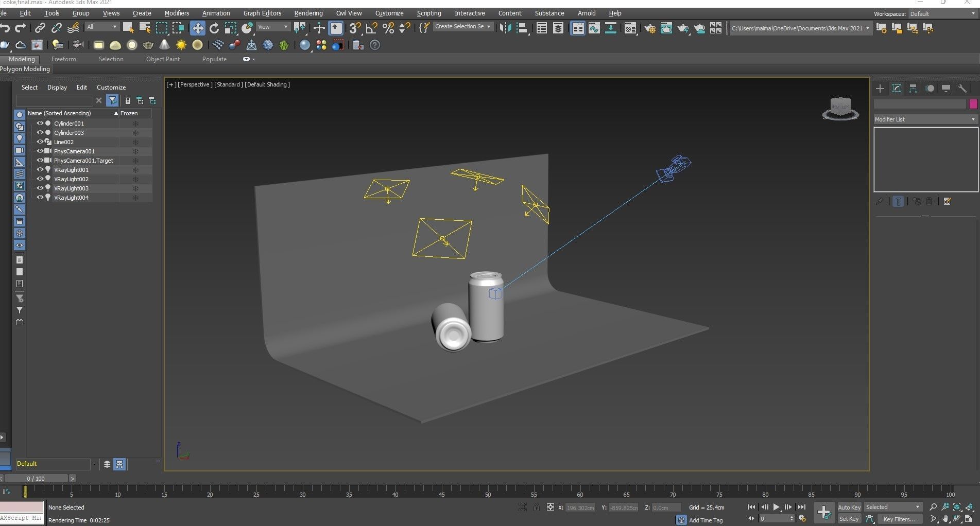This screenshot has height=526, width=980.
Task: Activate the Select and Rotate tool
Action: [x=214, y=28]
